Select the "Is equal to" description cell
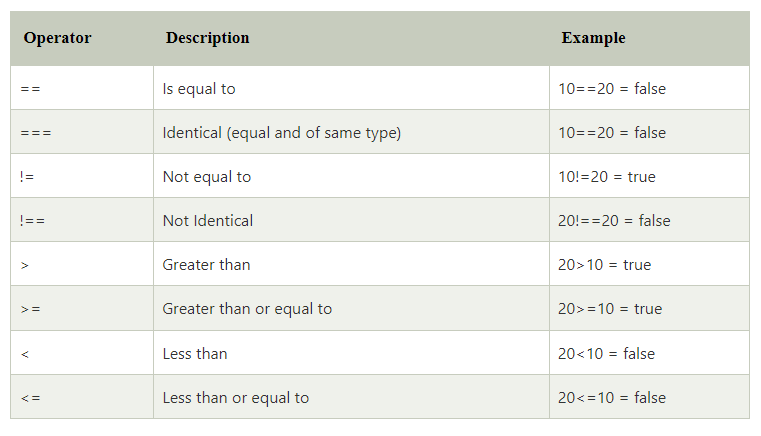 [x=199, y=89]
